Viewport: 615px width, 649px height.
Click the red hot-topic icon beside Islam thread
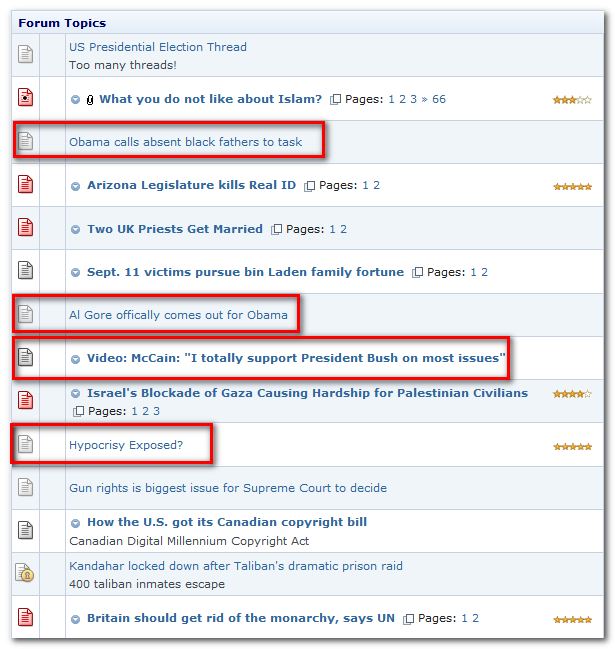(x=25, y=98)
